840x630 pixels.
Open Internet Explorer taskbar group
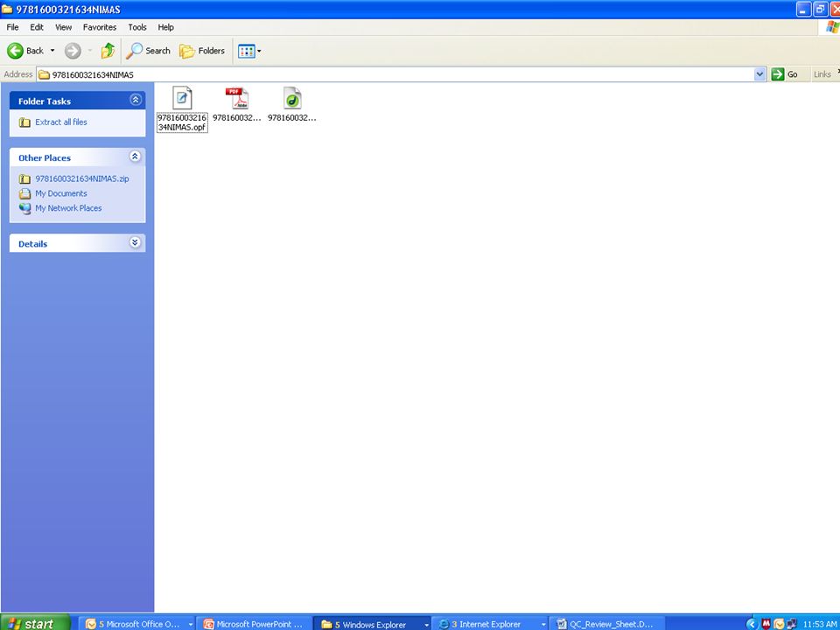click(490, 624)
